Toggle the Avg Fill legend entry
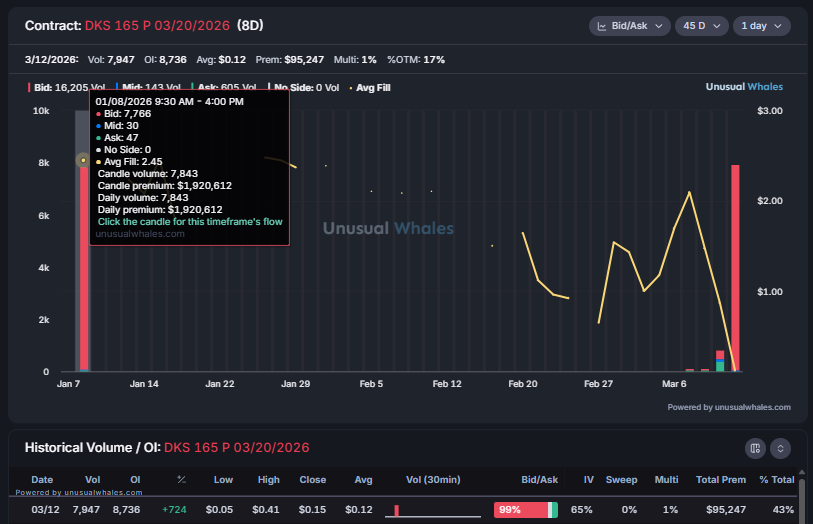This screenshot has width=813, height=524. [x=370, y=88]
